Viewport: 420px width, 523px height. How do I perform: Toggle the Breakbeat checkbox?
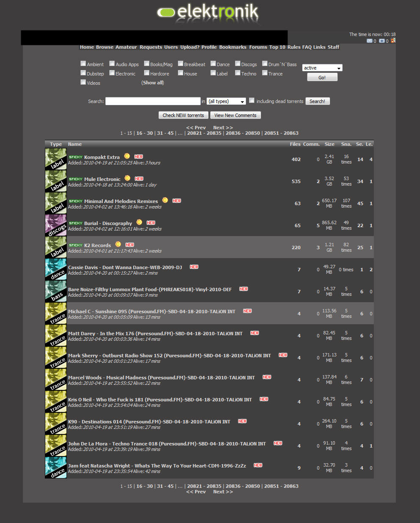pyautogui.click(x=181, y=64)
